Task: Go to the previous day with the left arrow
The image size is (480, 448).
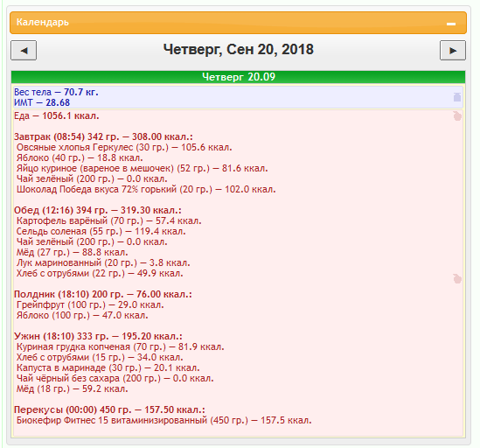Action: pyautogui.click(x=24, y=50)
